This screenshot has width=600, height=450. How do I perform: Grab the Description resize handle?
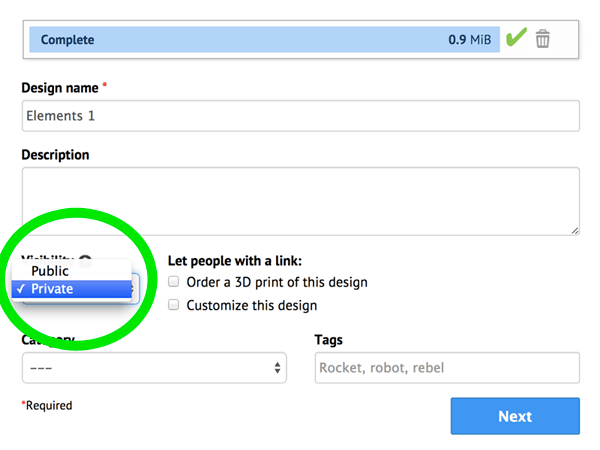point(575,230)
